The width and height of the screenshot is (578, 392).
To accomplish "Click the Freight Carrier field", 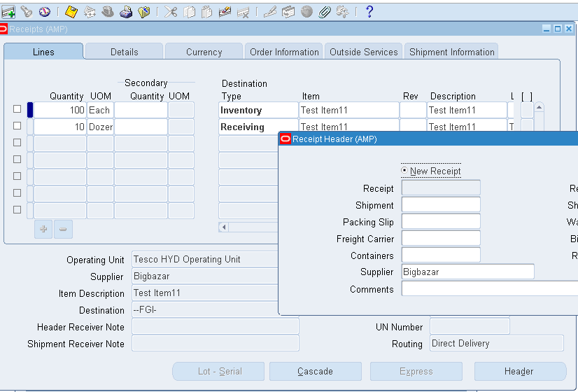I will (441, 238).
